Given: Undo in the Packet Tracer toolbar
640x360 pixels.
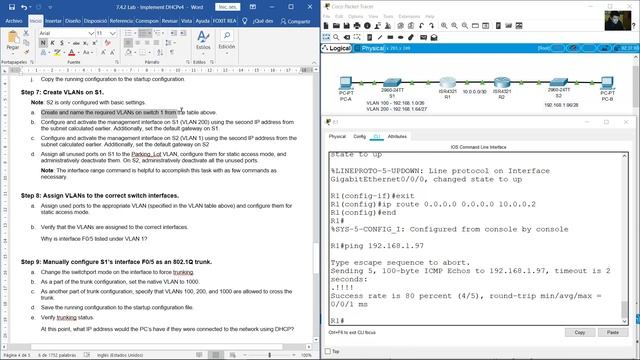Looking at the screenshot, I should click(x=421, y=26).
